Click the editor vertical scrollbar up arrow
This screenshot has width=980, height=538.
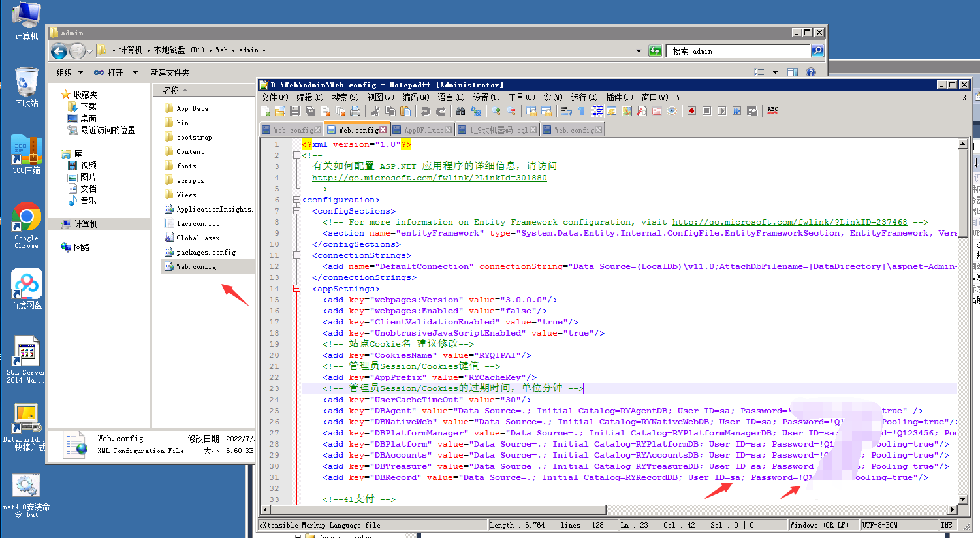pyautogui.click(x=962, y=144)
